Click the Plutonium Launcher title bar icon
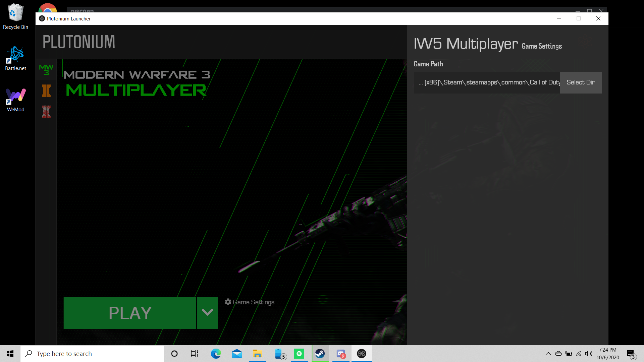 pos(42,18)
